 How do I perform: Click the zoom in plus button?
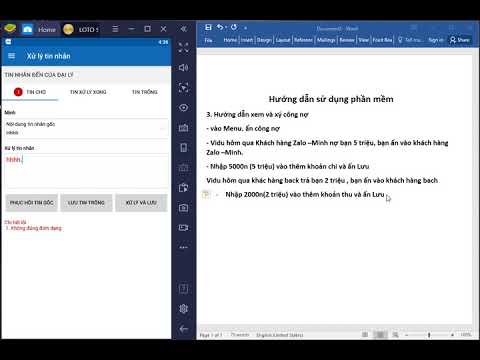[452, 335]
